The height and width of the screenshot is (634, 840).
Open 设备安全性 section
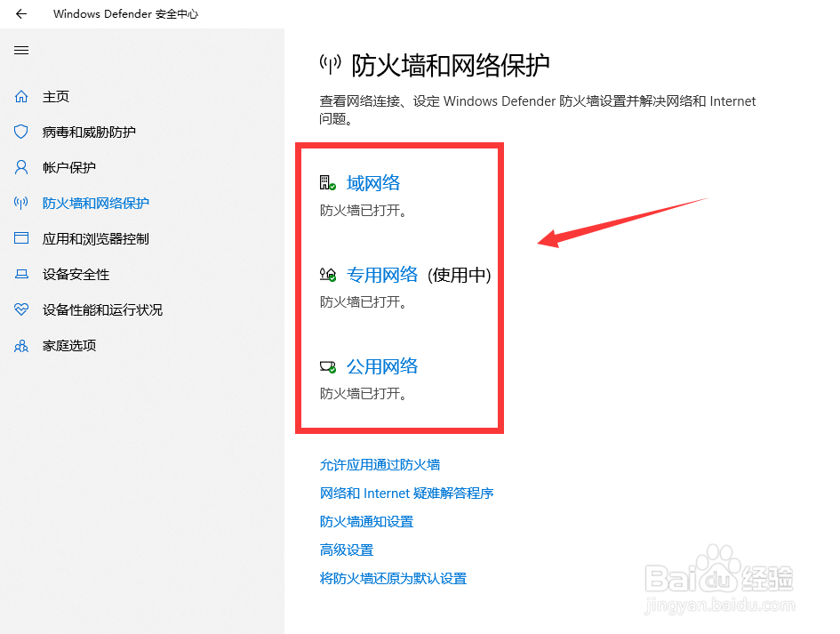tap(76, 275)
